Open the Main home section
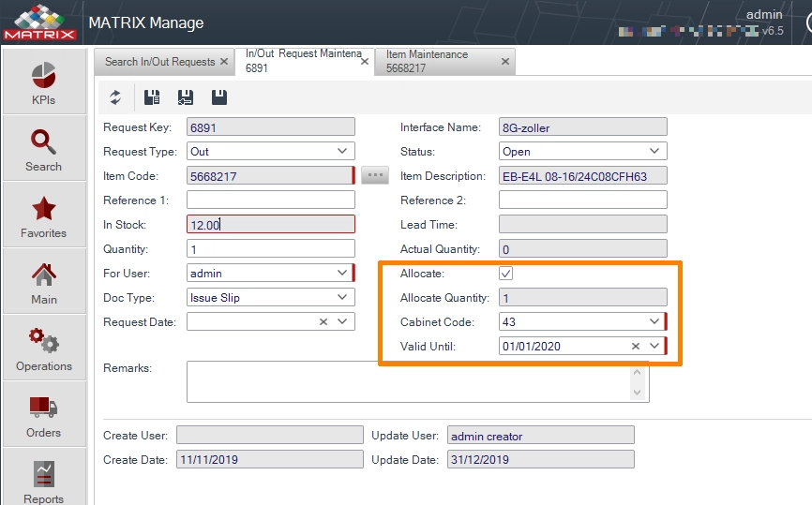The width and height of the screenshot is (812, 505). pos(43,282)
